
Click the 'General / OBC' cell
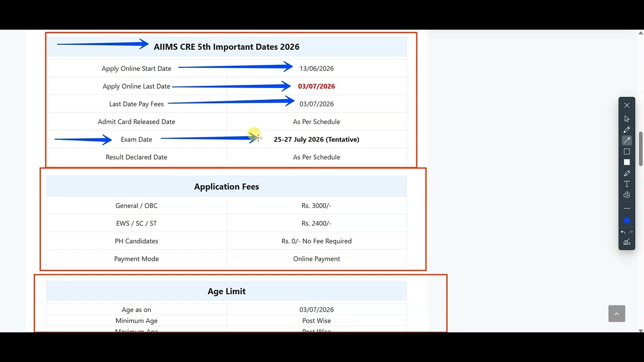pos(136,206)
